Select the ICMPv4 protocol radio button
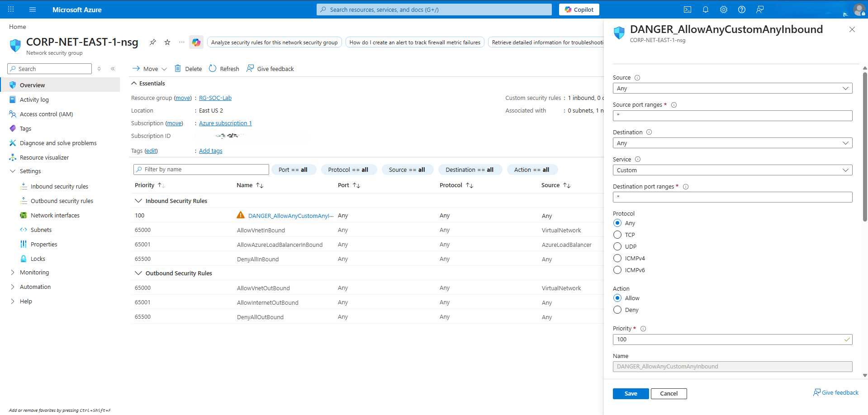Viewport: 868px width, 415px height. [617, 258]
